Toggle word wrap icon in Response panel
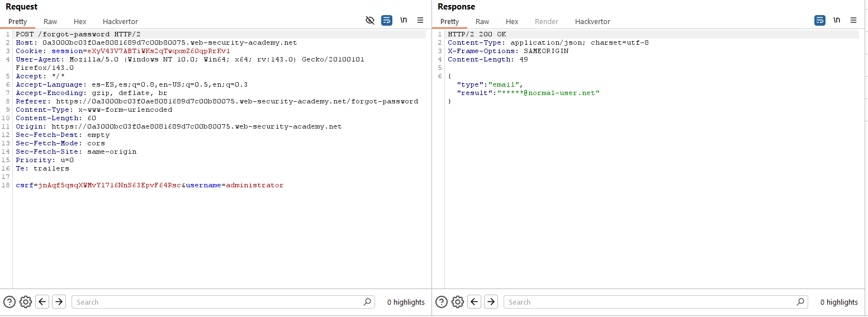 point(819,21)
